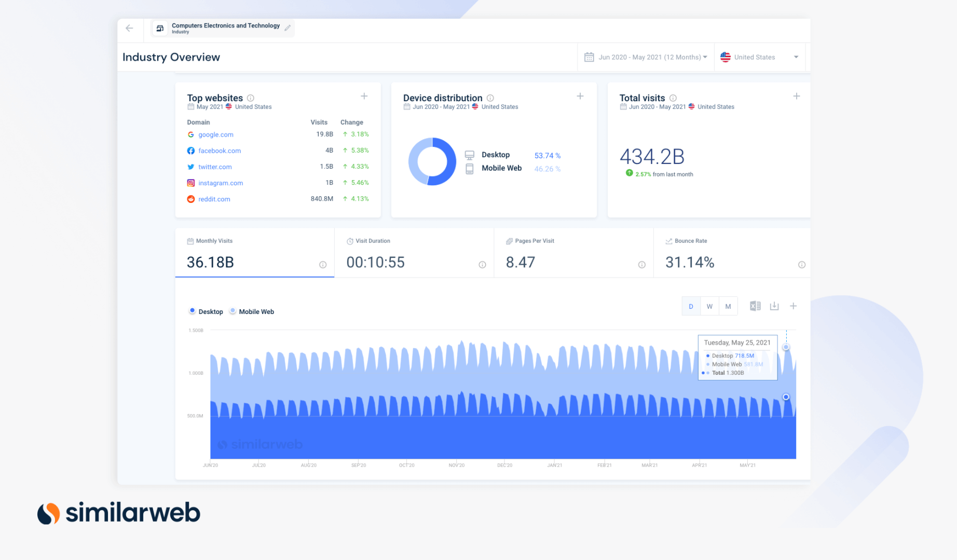Click the Similarweb logo
The image size is (957, 560).
tap(119, 513)
